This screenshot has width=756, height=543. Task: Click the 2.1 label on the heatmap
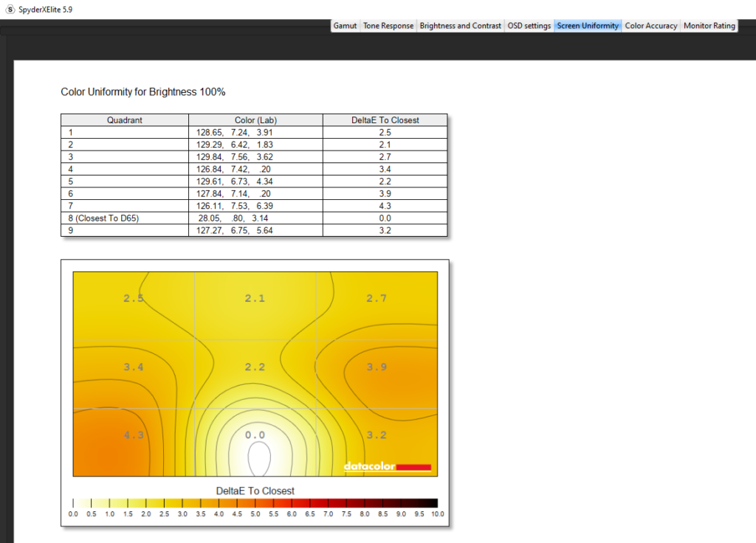tap(255, 298)
